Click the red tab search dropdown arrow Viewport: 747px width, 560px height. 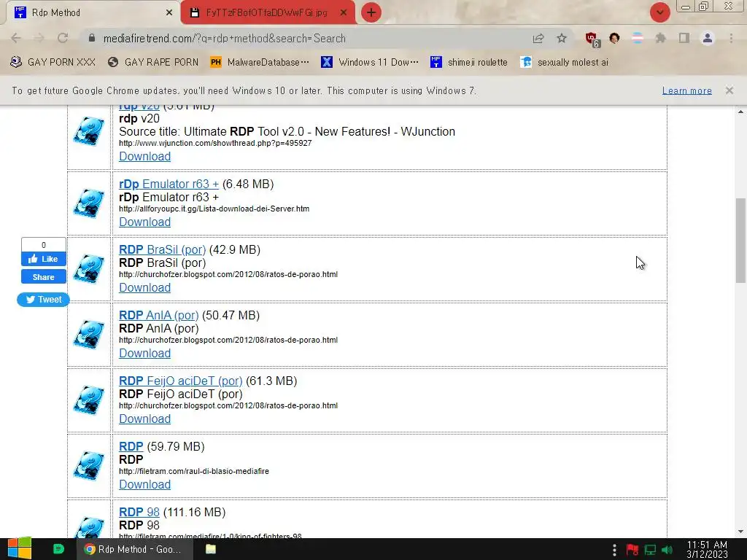pyautogui.click(x=659, y=12)
